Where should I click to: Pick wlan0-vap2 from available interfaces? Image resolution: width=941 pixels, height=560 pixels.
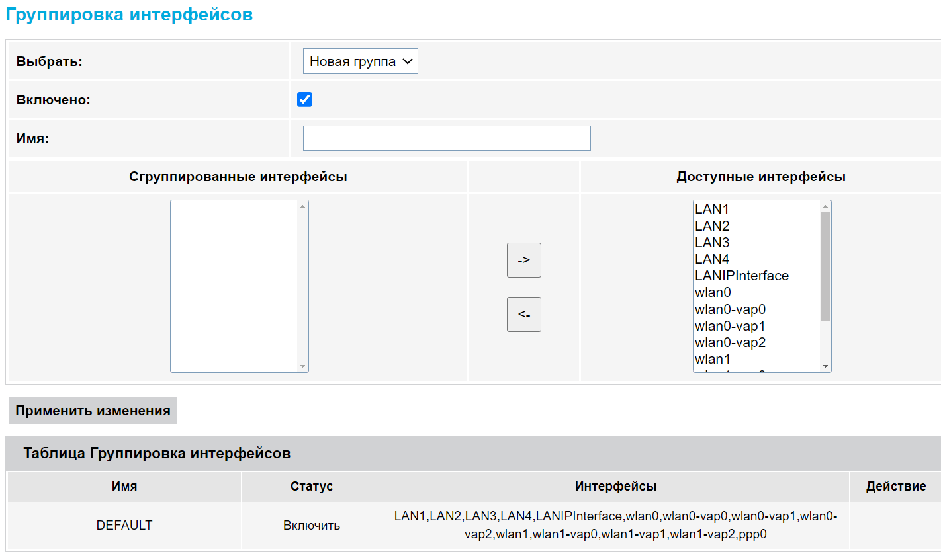[x=730, y=342]
